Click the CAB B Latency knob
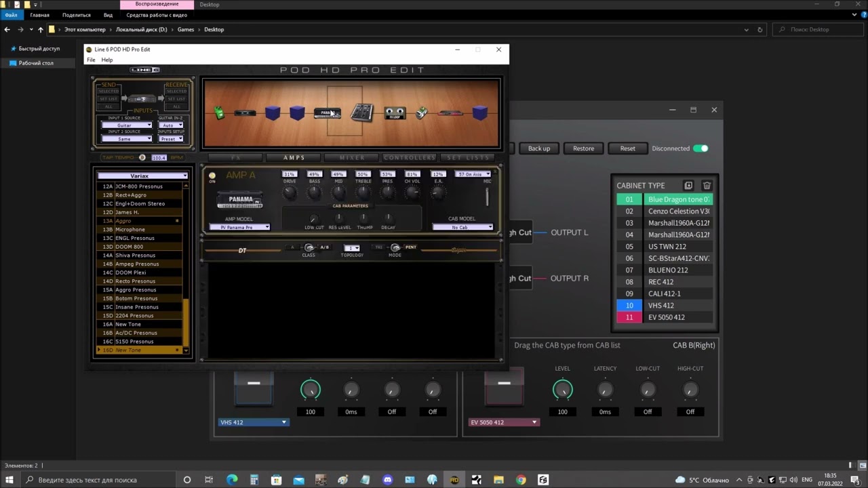The width and height of the screenshot is (868, 488). (x=605, y=390)
